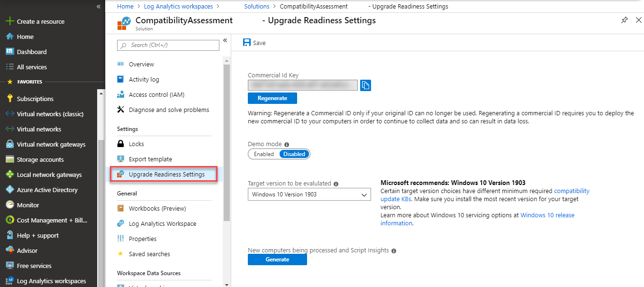Click the Demo mode info icon
This screenshot has height=287, width=644.
pyautogui.click(x=287, y=145)
